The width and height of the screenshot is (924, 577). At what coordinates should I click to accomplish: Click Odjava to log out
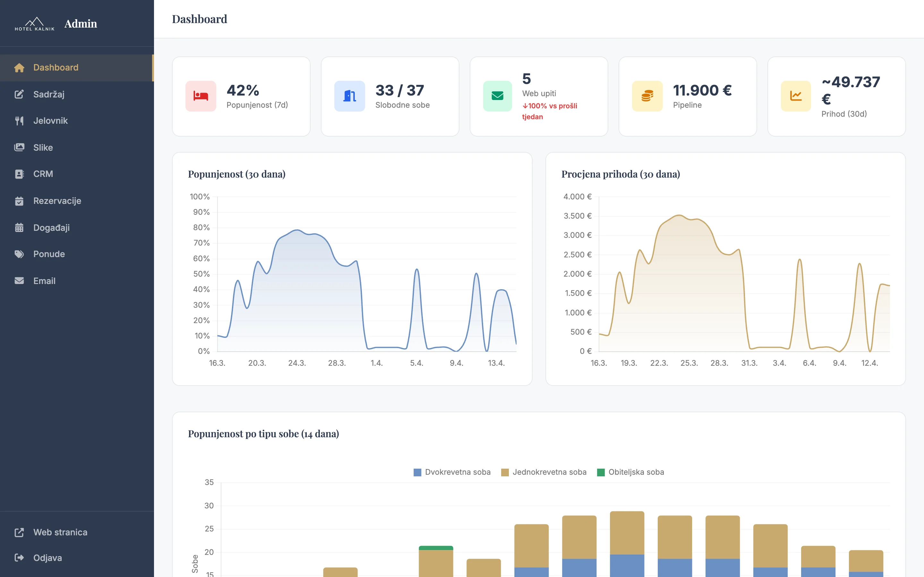[47, 557]
